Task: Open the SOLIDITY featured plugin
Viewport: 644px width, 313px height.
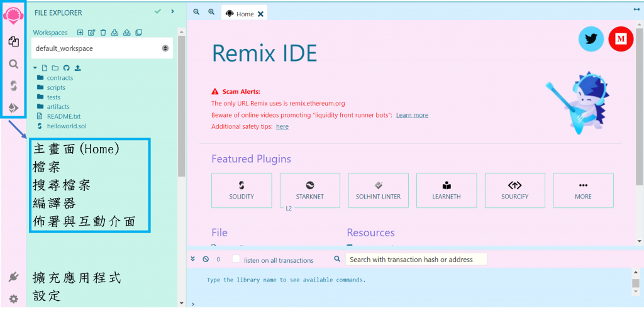Action: coord(241,190)
